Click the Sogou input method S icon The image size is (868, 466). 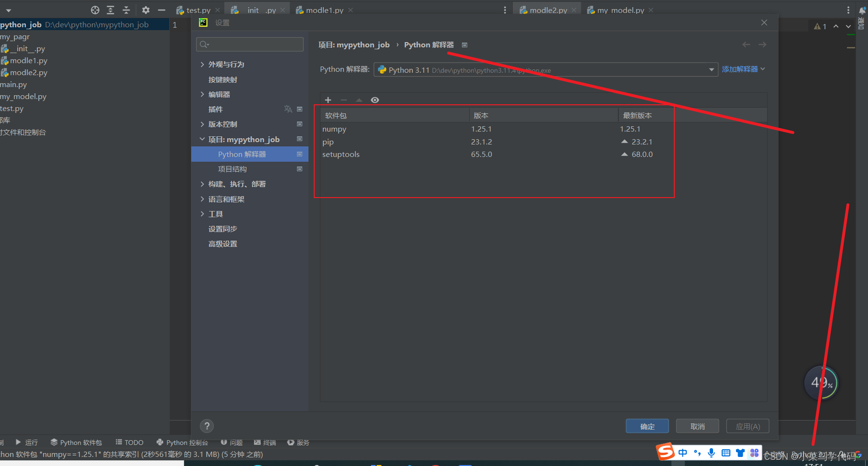[x=665, y=452]
